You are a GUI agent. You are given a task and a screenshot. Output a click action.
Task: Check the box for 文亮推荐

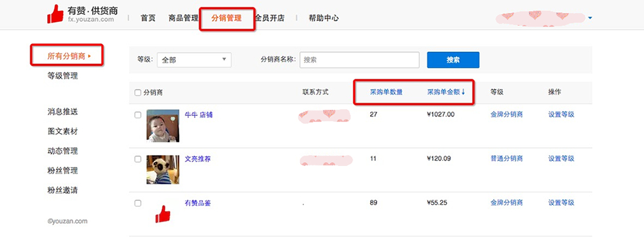(138, 159)
